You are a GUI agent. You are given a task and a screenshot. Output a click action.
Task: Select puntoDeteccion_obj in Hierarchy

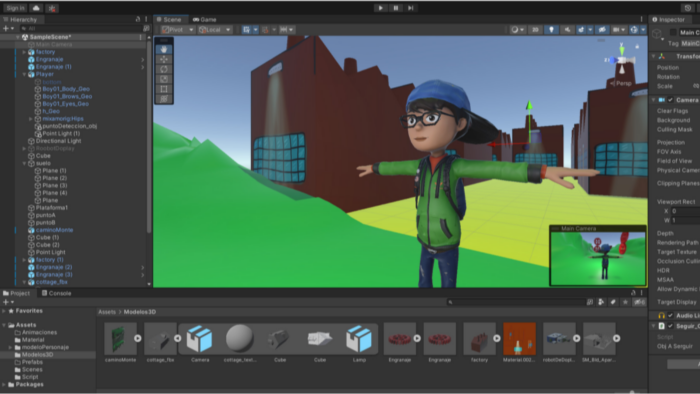tap(70, 126)
